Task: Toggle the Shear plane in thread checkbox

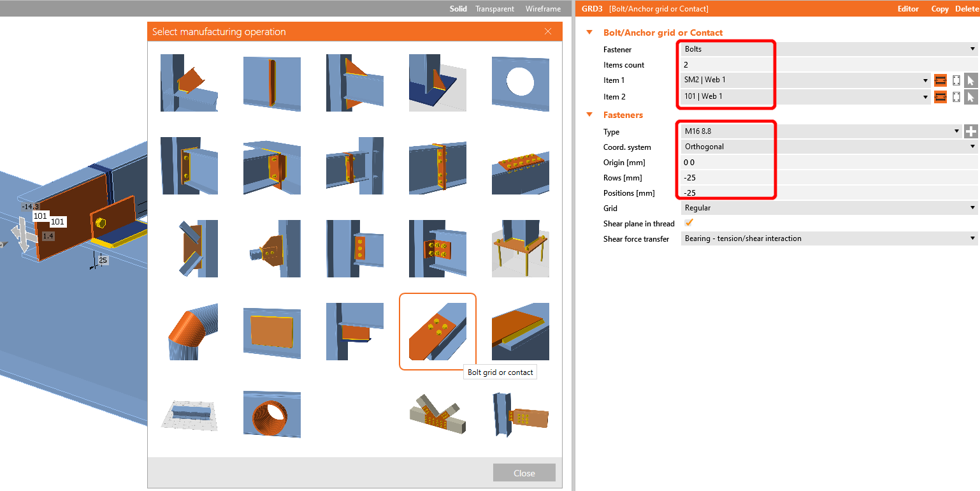Action: [x=688, y=223]
